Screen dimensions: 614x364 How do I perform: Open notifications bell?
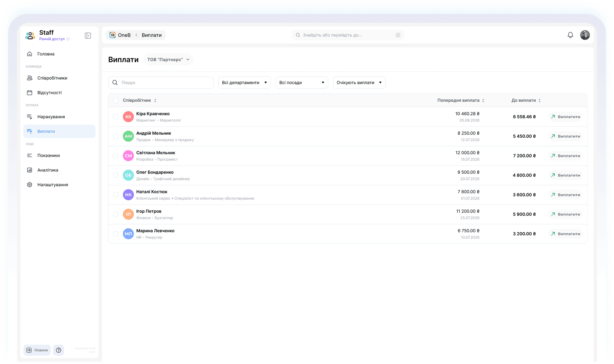click(570, 35)
